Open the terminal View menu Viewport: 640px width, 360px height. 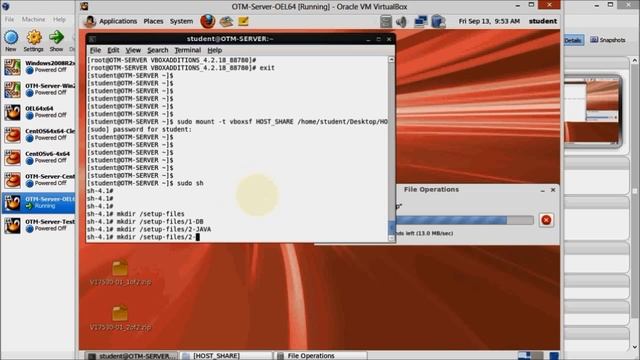(133, 50)
